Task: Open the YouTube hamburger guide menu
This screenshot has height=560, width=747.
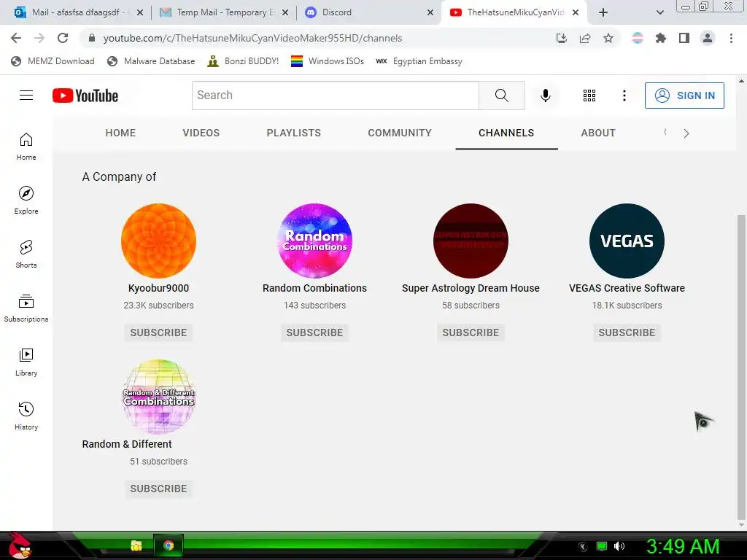Action: tap(26, 96)
